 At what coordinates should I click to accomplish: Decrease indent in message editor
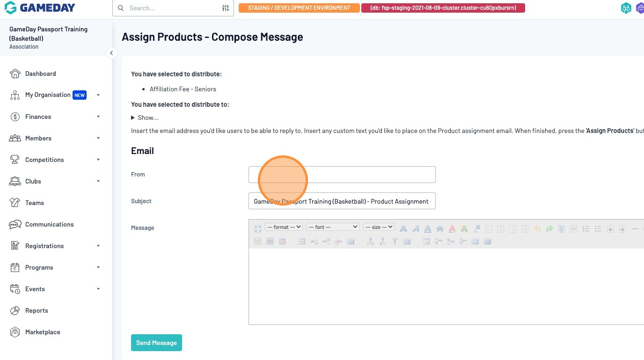coord(610,229)
